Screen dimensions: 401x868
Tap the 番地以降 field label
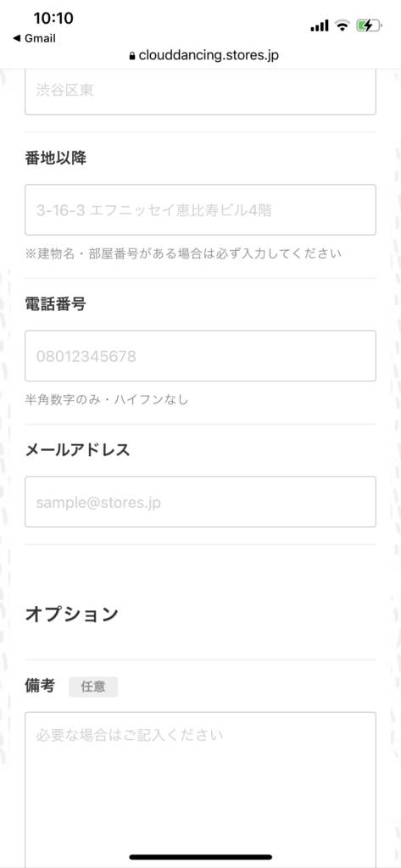[55, 158]
